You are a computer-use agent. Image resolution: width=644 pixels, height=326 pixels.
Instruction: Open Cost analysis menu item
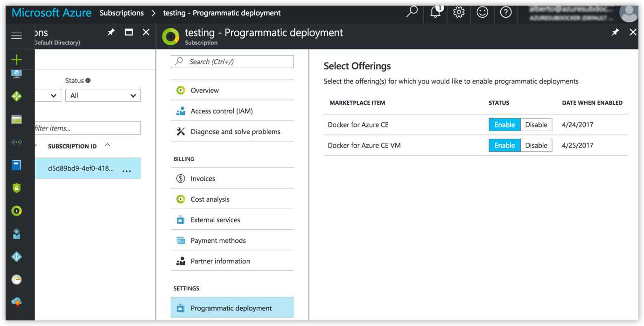click(x=210, y=199)
